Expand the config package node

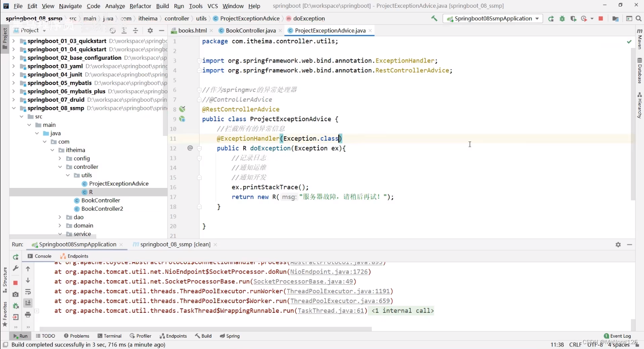[x=60, y=159]
